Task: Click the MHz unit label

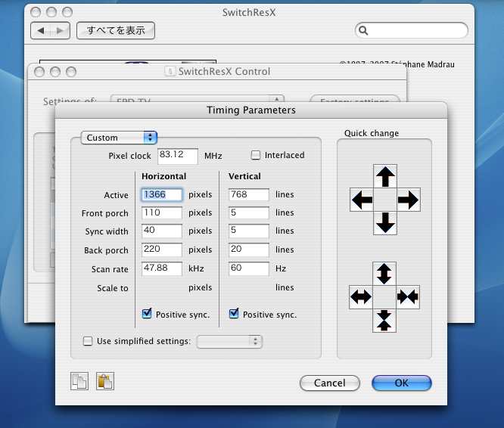Action: pyautogui.click(x=213, y=156)
